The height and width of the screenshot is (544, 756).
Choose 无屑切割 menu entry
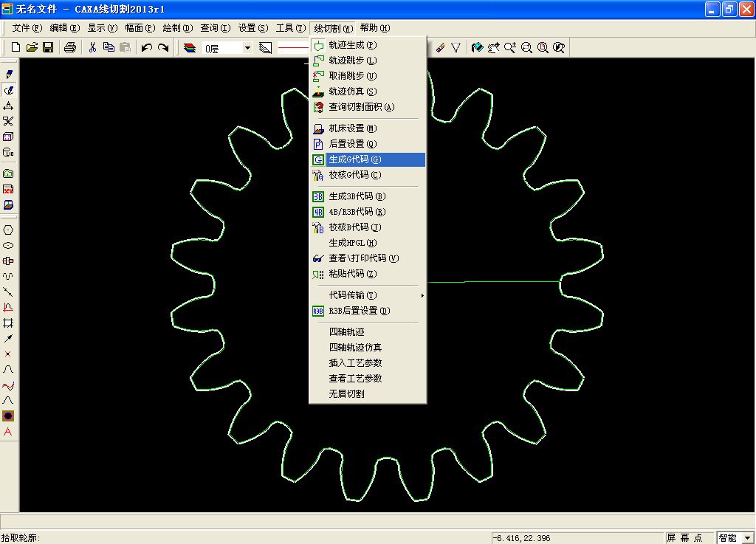368,393
